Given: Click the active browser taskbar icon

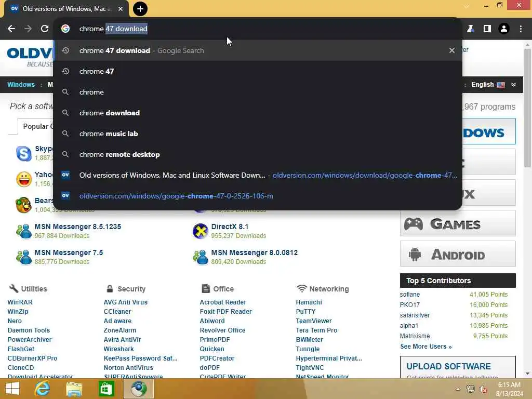Looking at the screenshot, I should [138, 389].
